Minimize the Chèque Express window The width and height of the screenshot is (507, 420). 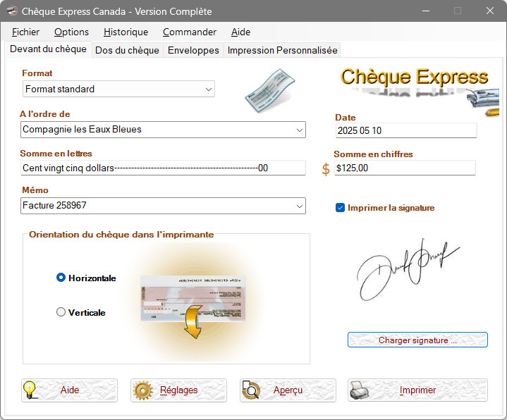[x=426, y=11]
